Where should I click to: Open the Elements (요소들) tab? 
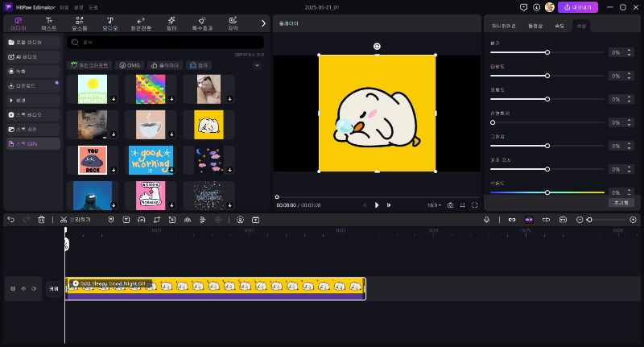click(x=79, y=24)
